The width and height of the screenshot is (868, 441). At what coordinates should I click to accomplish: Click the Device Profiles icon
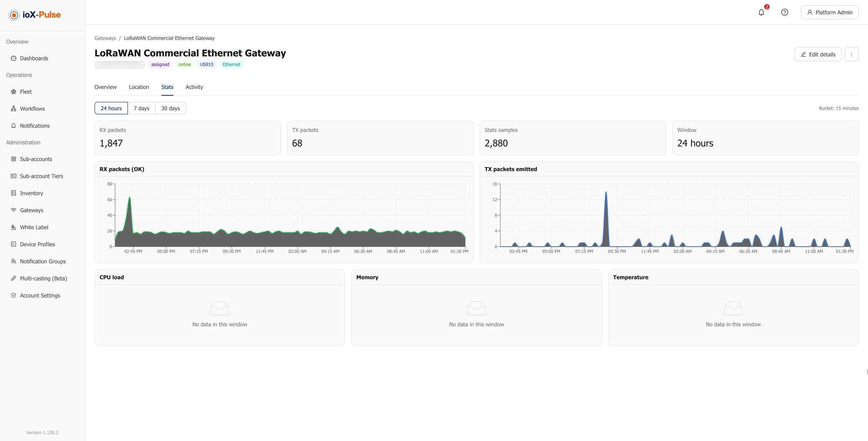(13, 244)
